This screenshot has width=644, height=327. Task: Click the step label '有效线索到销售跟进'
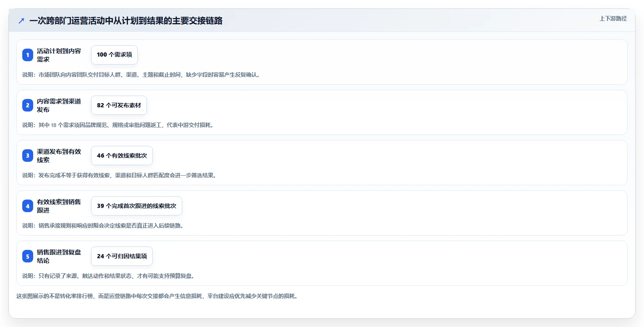click(59, 206)
